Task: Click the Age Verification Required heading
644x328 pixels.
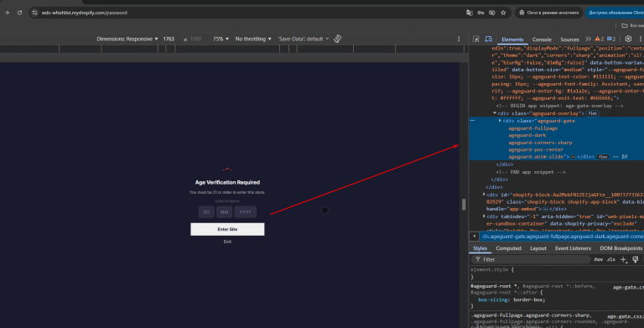Action: pyautogui.click(x=227, y=183)
